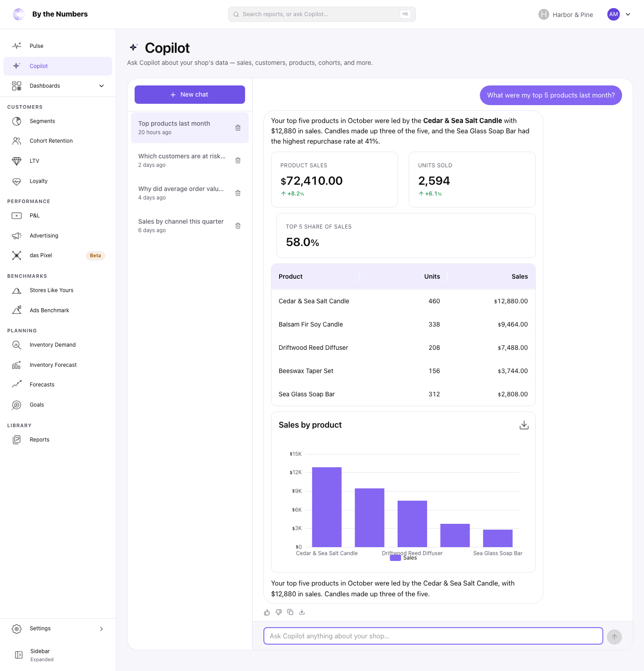Open Cohort Retention people icon

17,141
